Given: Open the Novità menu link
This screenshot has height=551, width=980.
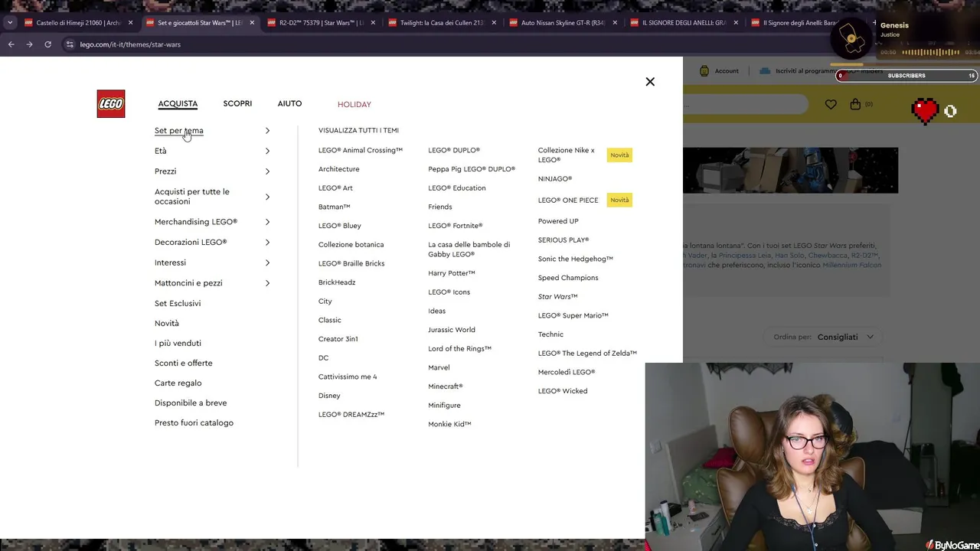Looking at the screenshot, I should (167, 323).
